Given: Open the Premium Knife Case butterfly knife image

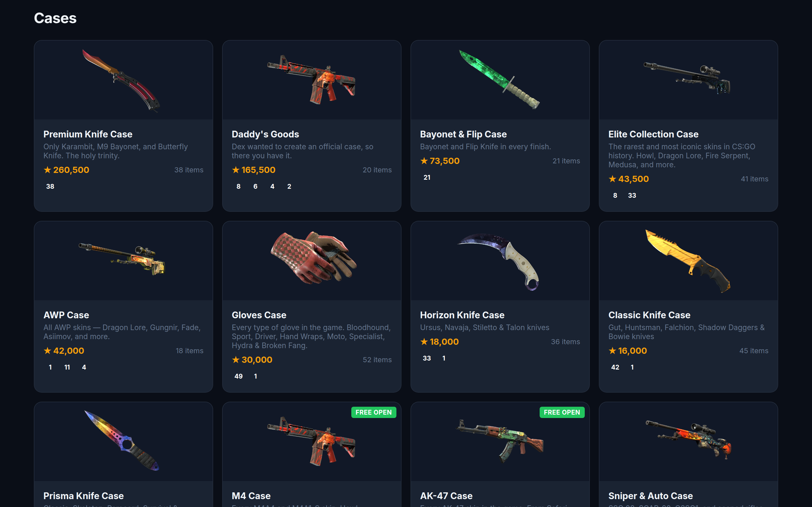Looking at the screenshot, I should 122,81.
